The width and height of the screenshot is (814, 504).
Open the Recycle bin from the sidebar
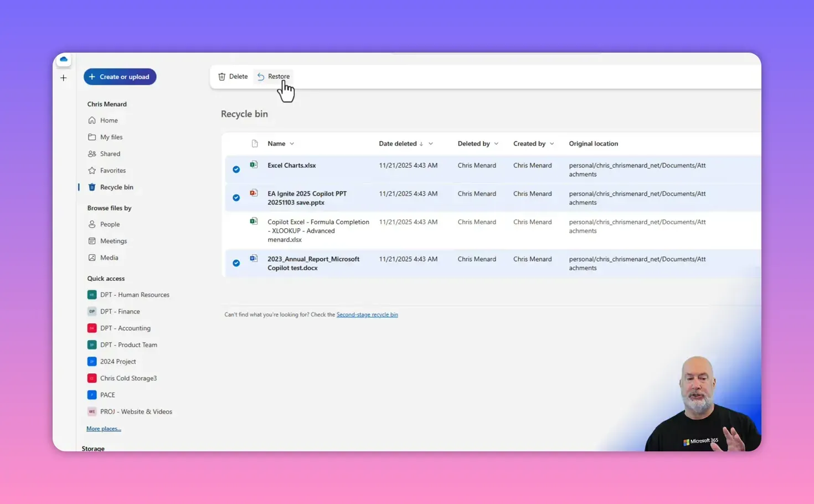(x=117, y=187)
